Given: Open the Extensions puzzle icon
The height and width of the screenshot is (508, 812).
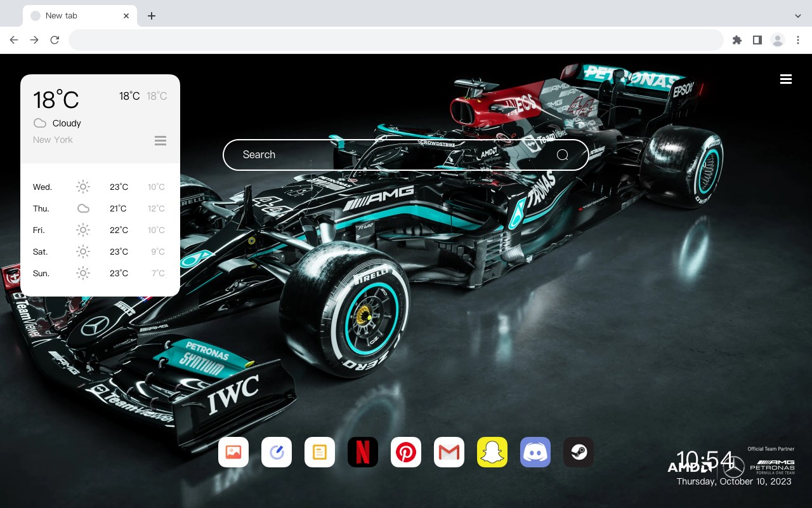Looking at the screenshot, I should click(737, 40).
